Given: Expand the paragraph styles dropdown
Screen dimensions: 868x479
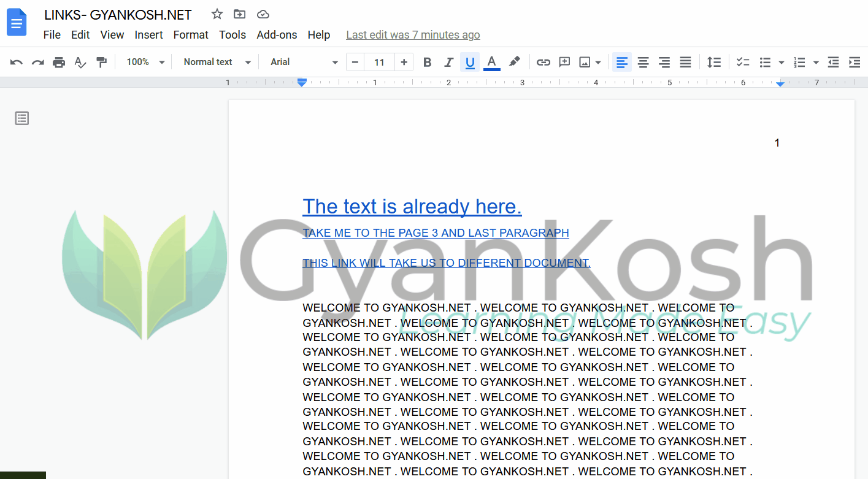Looking at the screenshot, I should click(215, 62).
